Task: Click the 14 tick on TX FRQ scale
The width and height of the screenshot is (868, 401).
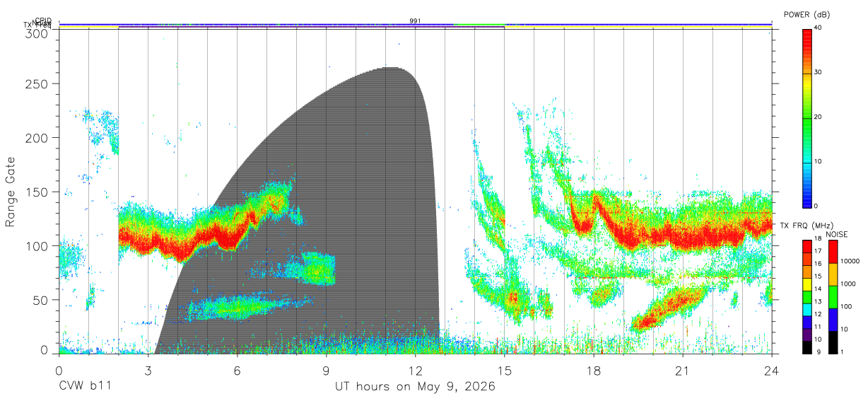Action: 819,289
